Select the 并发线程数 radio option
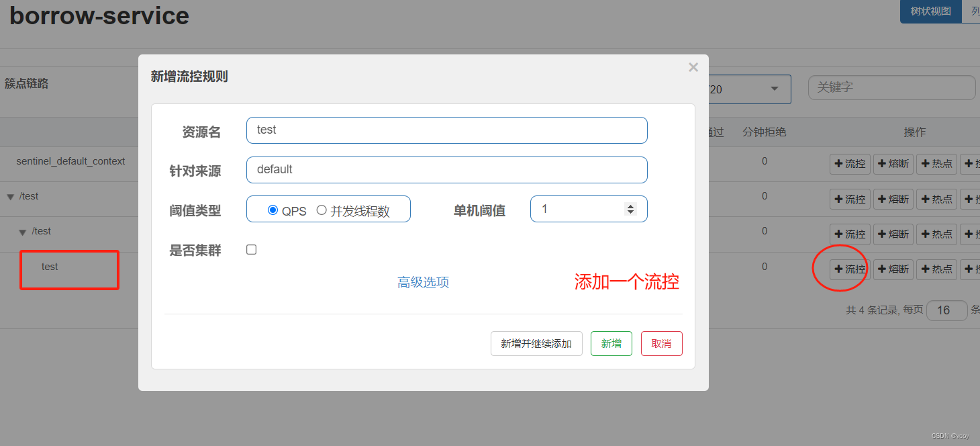980x446 pixels. pyautogui.click(x=322, y=210)
